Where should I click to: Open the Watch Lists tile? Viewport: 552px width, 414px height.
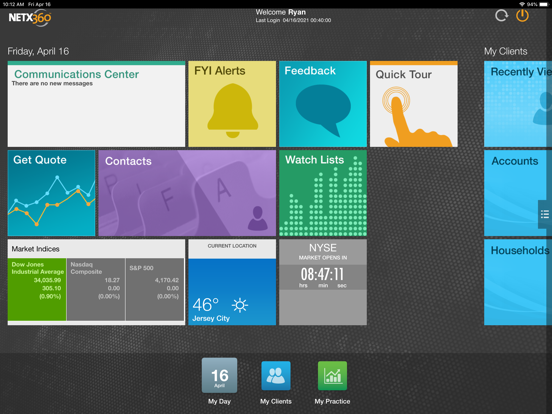pos(323,193)
